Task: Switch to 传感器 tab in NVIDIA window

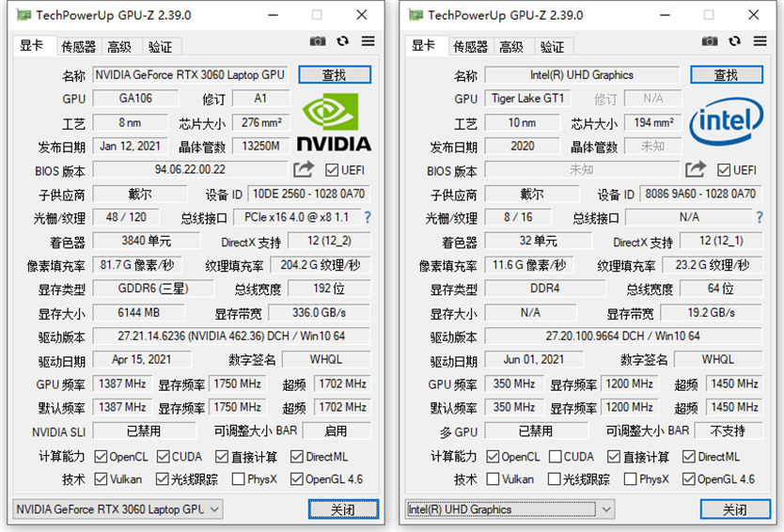Action: [79, 47]
